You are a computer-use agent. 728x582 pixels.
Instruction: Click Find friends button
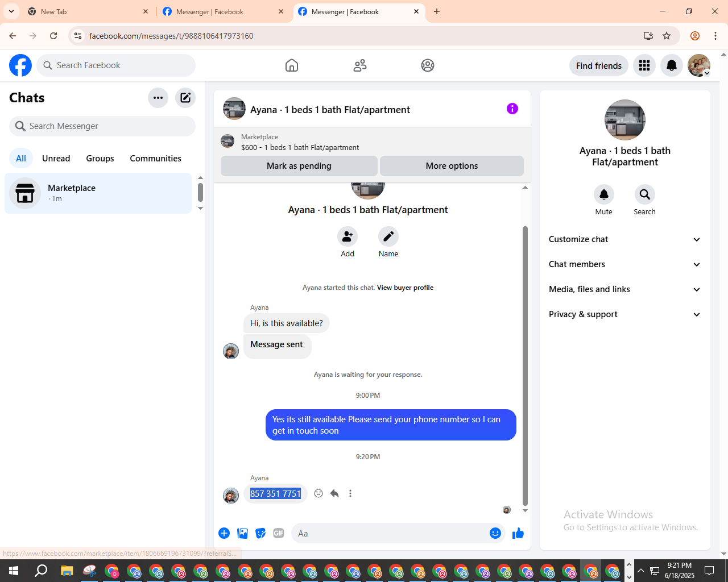599,65
